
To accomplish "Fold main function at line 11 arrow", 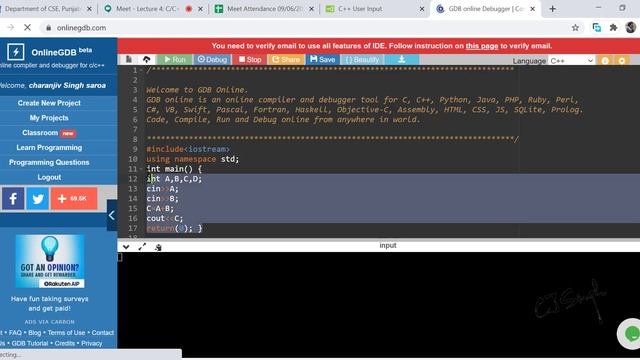I will point(141,169).
